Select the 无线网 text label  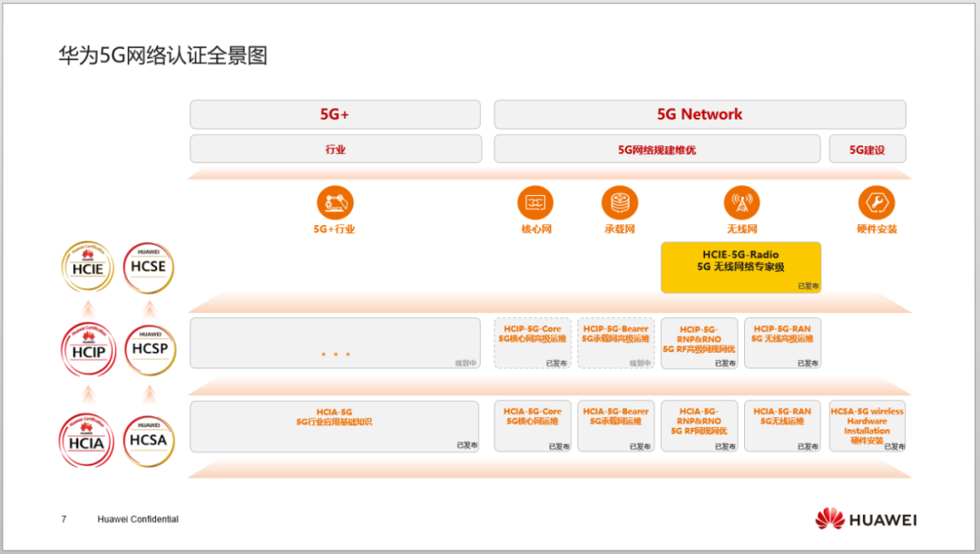coord(742,229)
